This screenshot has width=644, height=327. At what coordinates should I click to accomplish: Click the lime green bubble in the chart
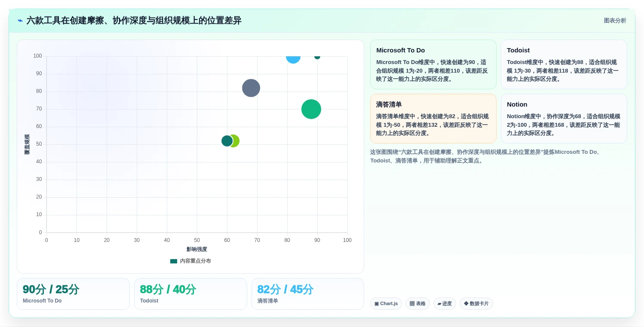coord(235,141)
